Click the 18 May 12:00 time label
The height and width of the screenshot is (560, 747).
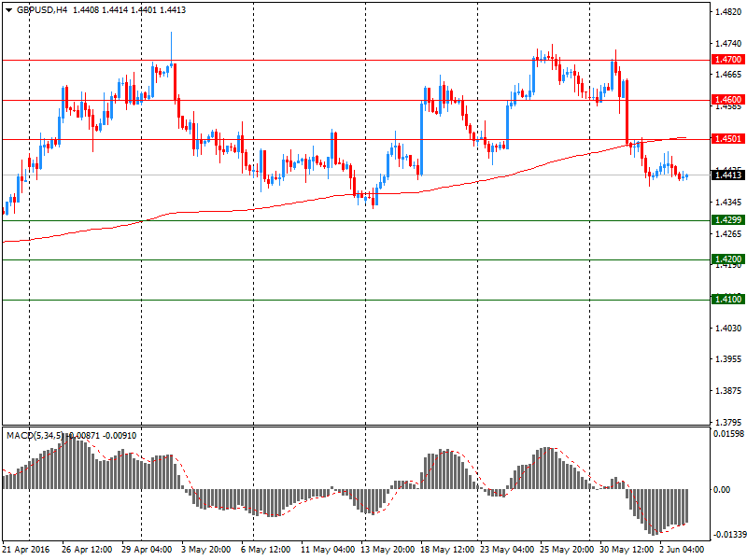(447, 550)
